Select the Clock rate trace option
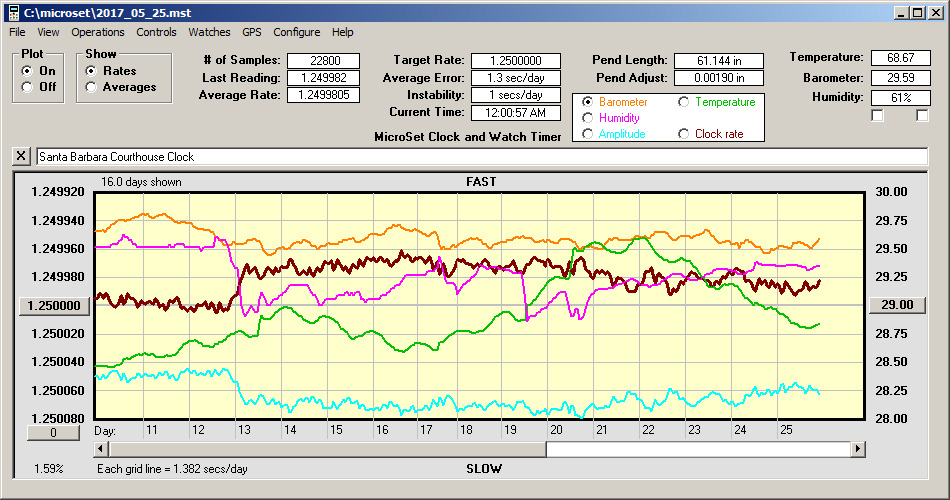 coord(684,134)
